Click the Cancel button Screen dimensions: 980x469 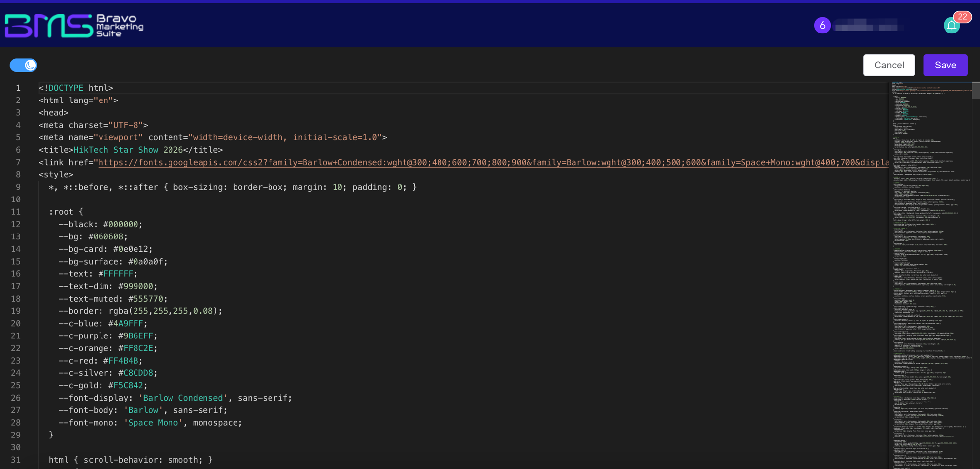pos(889,65)
